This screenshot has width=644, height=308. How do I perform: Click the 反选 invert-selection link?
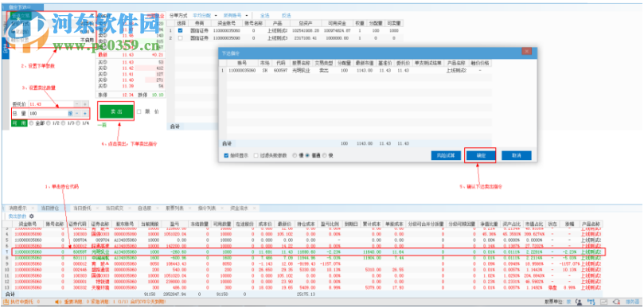(x=287, y=15)
